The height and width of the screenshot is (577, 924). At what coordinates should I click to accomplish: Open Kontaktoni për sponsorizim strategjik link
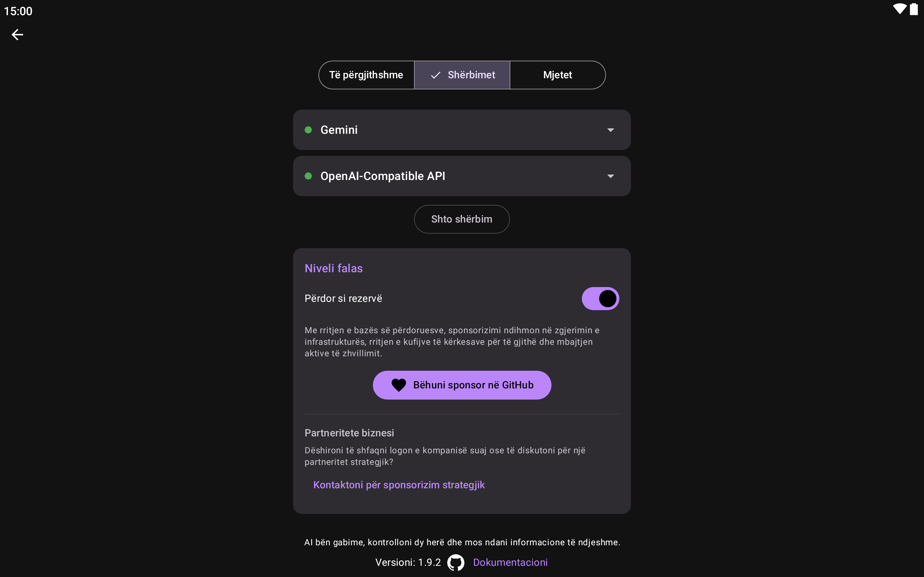point(398,485)
